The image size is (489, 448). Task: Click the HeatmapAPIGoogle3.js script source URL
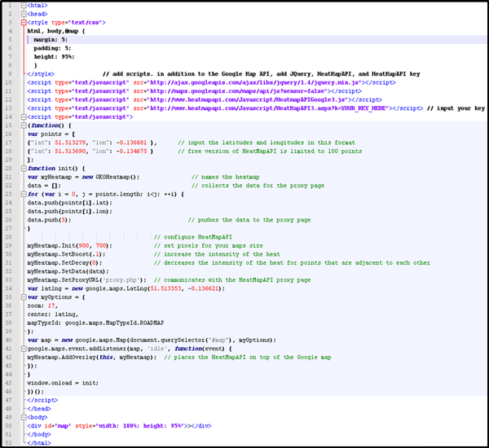249,99
